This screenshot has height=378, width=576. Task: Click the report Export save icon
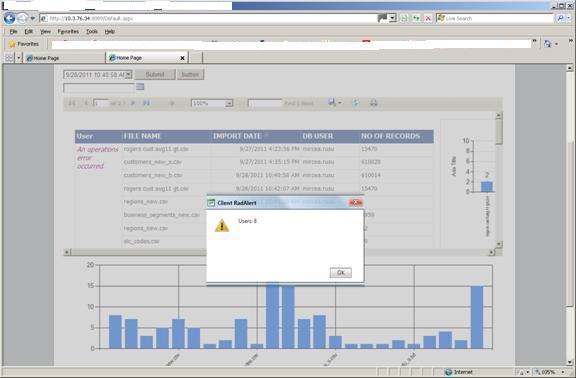[332, 103]
